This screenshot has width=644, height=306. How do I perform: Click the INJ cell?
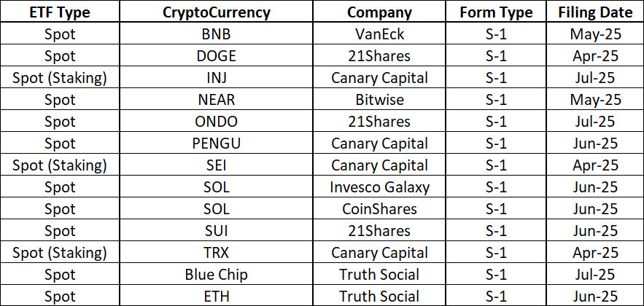[217, 77]
